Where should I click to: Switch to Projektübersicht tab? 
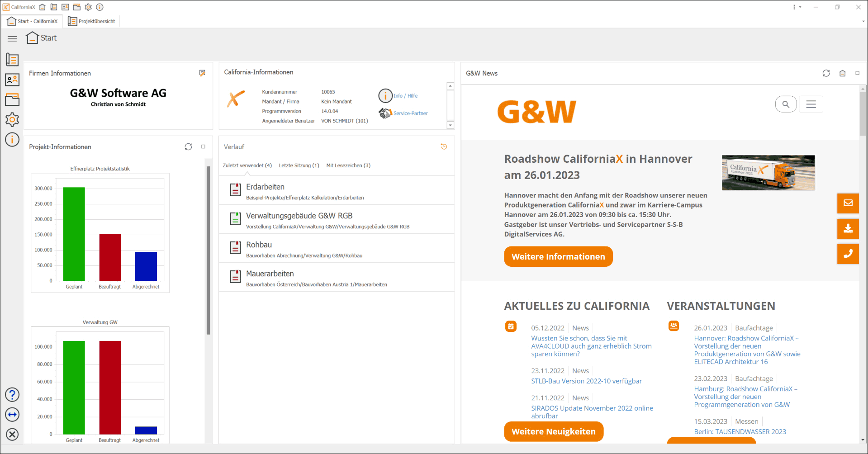91,21
